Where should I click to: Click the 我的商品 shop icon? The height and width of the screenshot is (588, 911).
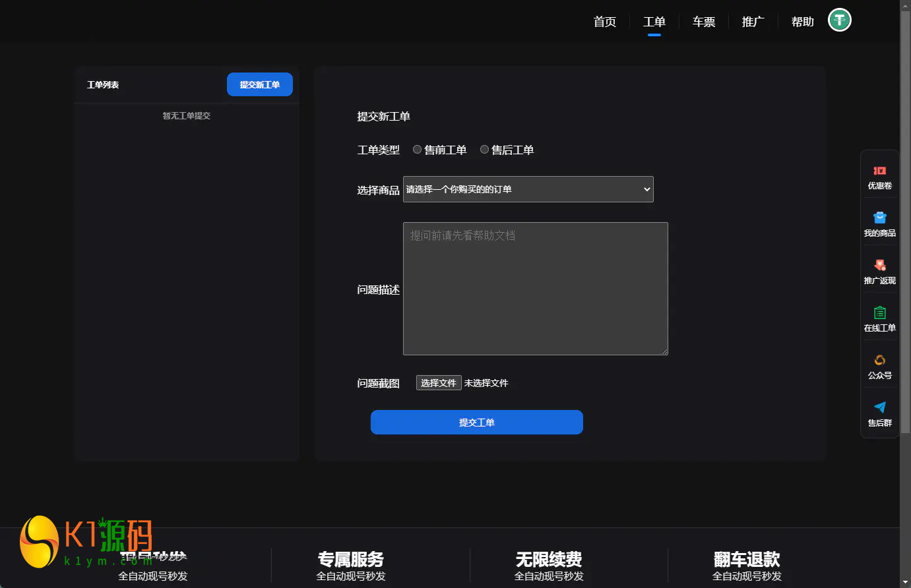pos(879,218)
